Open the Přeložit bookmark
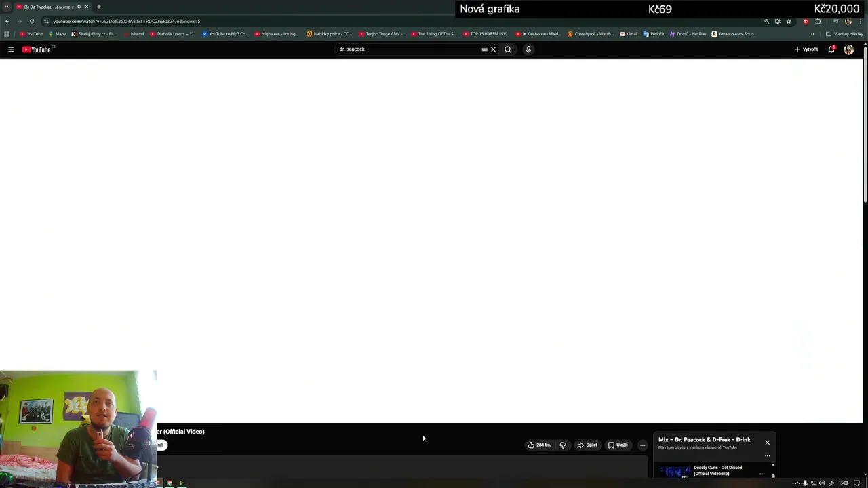Screen dimensions: 868x488 pyautogui.click(x=654, y=34)
